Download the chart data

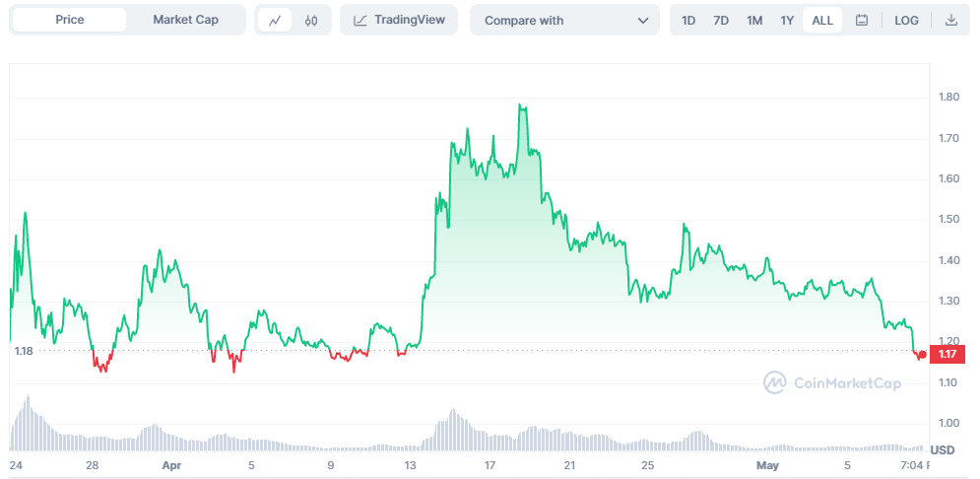point(950,20)
